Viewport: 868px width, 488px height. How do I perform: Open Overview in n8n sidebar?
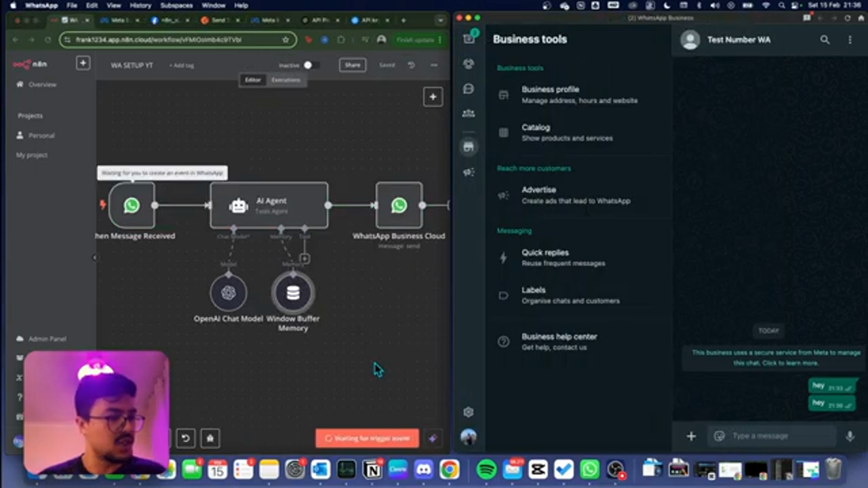coord(42,85)
